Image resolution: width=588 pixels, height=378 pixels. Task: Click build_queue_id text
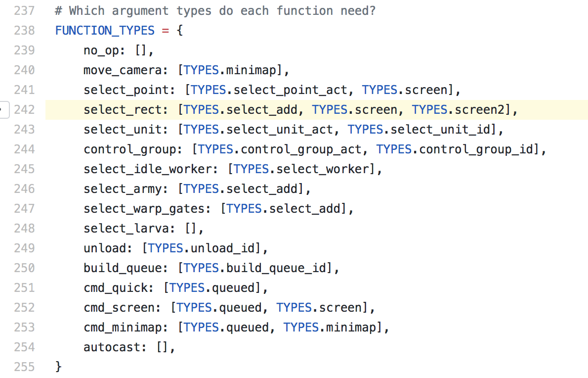276,268
